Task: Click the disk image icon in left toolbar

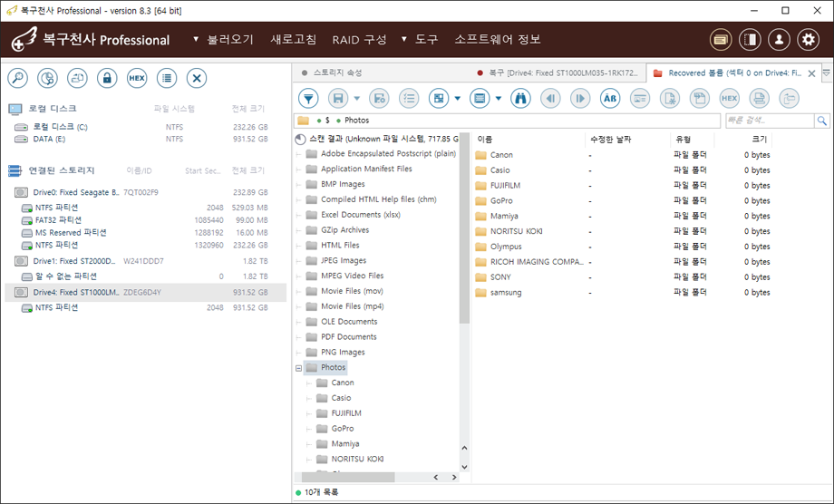Action: click(x=77, y=78)
